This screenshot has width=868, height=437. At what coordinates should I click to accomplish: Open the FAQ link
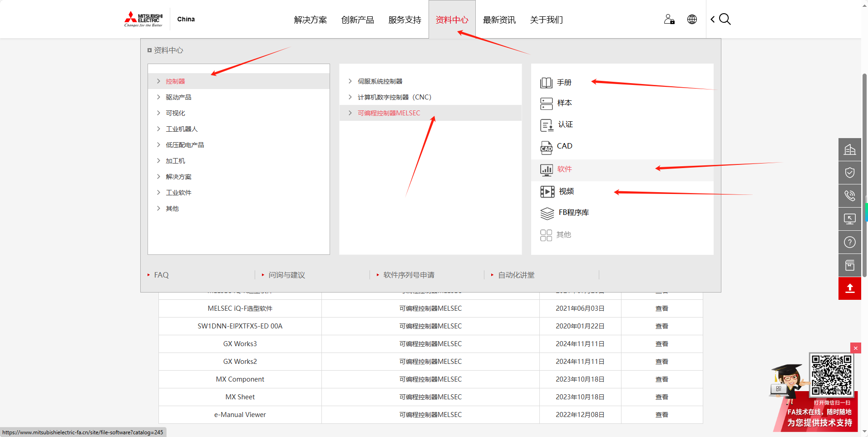click(161, 275)
